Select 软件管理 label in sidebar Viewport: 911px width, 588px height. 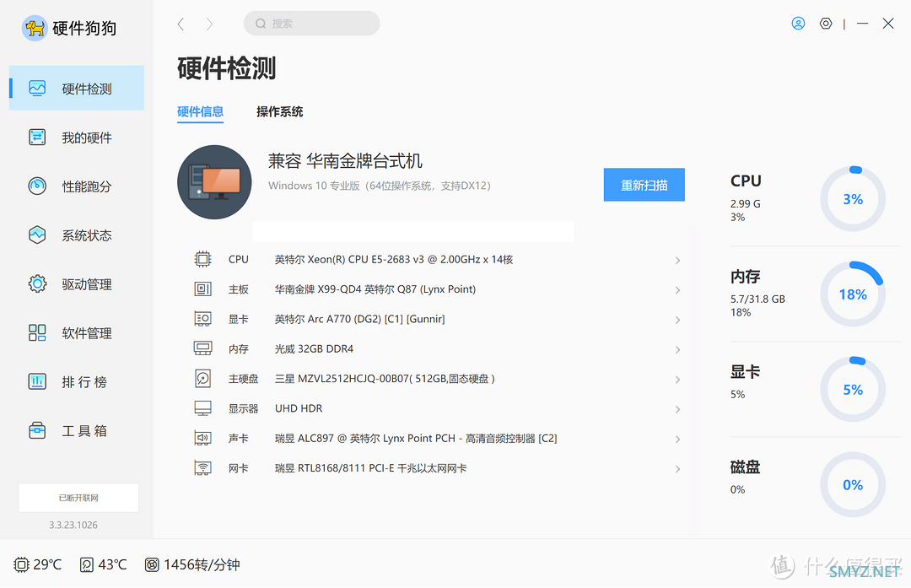coord(87,333)
